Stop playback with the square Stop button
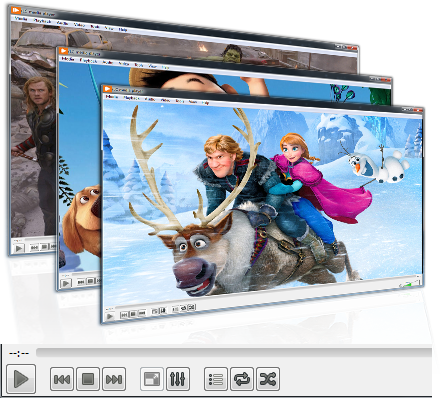This screenshot has height=398, width=441. [x=88, y=379]
